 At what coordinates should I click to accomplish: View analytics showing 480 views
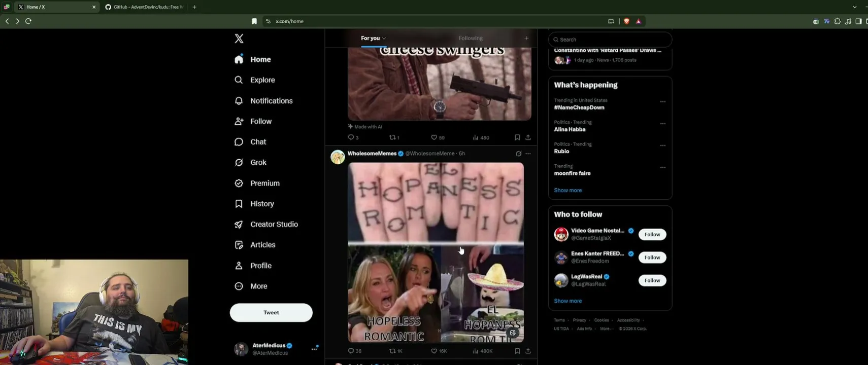(481, 137)
